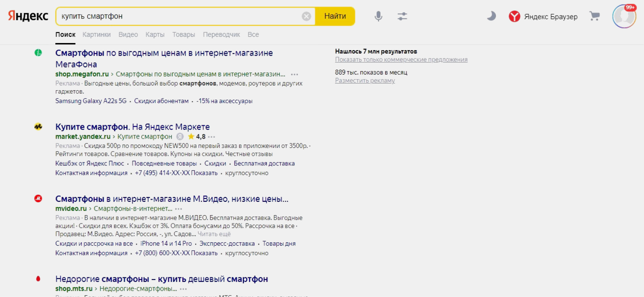Click the Yandex Market yellow favicon
Viewport: 644px width, 297px height.
click(38, 126)
